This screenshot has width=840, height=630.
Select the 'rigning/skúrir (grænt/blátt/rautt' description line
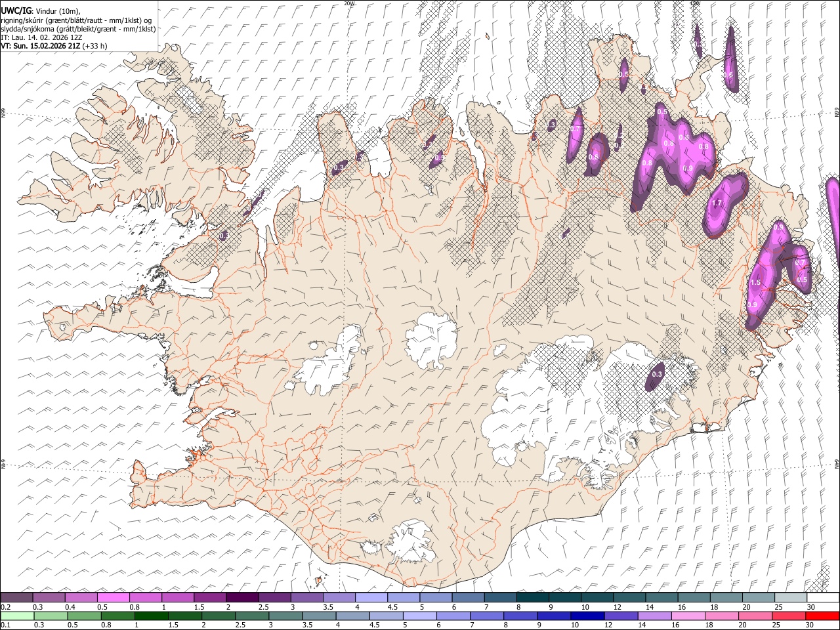coord(77,20)
